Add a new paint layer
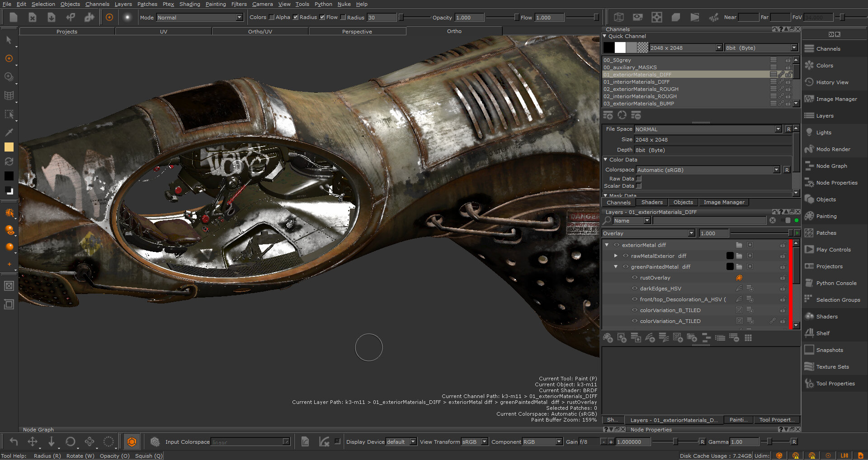 [x=608, y=338]
